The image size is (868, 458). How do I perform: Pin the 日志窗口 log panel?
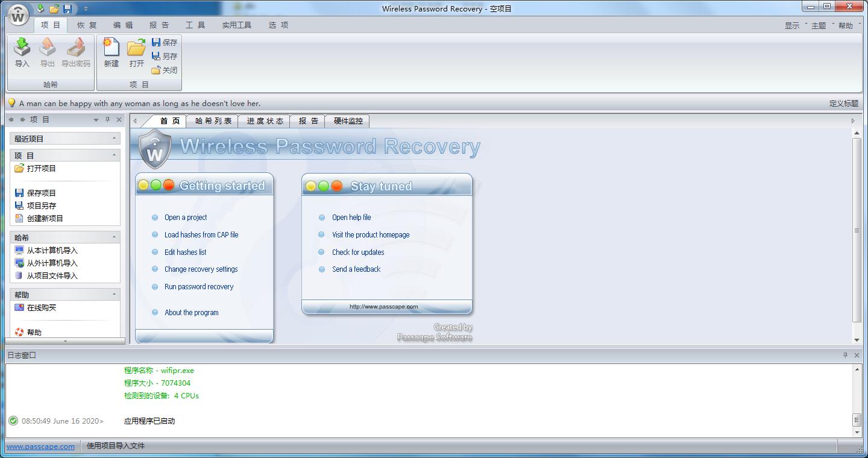tap(845, 355)
